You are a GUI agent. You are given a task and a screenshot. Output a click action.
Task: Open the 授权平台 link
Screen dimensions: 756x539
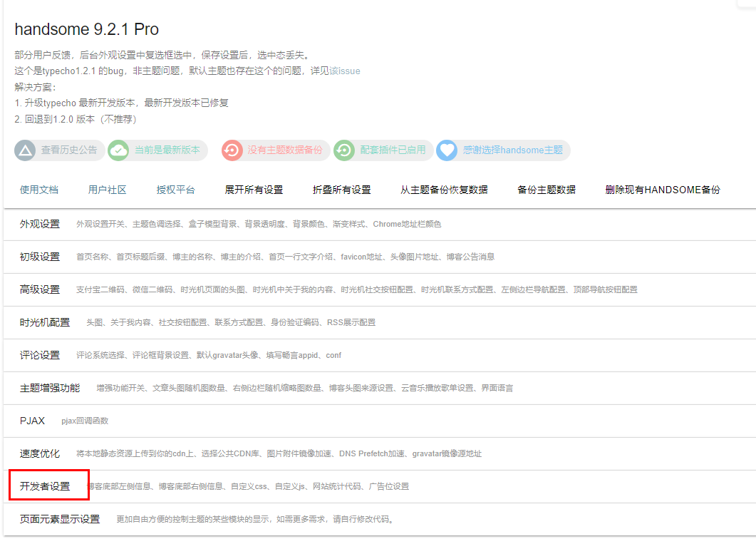click(x=175, y=190)
